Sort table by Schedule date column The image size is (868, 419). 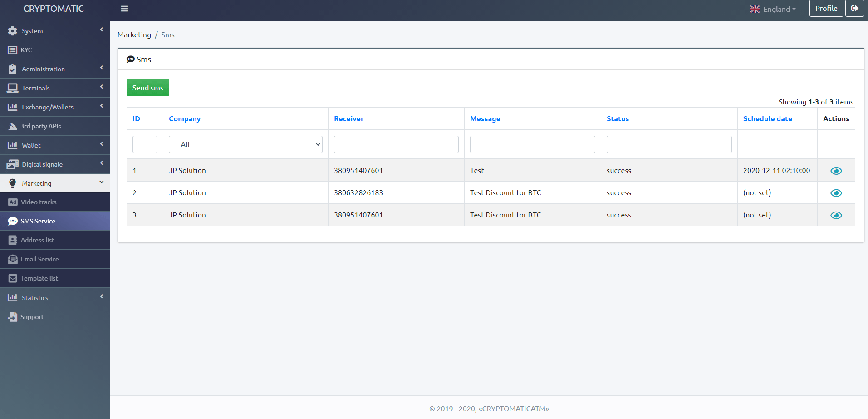click(x=767, y=118)
